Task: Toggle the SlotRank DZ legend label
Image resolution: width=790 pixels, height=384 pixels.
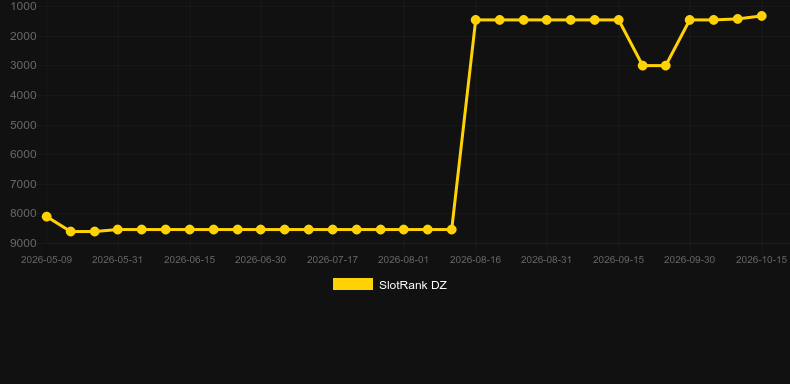Action: pyautogui.click(x=413, y=285)
